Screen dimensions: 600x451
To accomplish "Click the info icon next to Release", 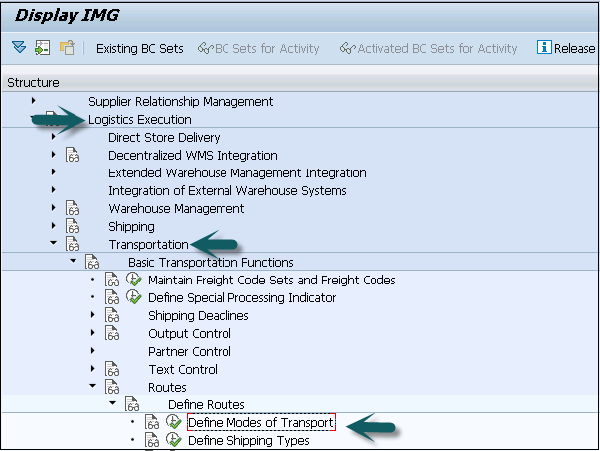I will click(x=544, y=48).
